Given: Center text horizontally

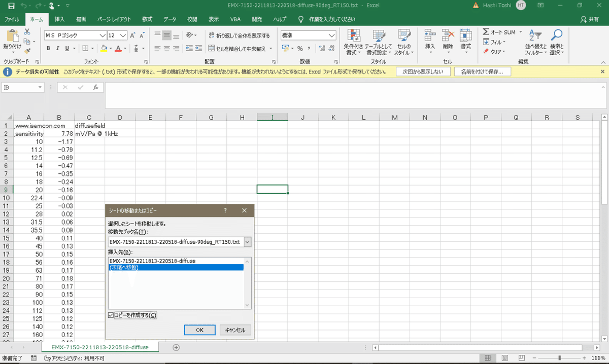Looking at the screenshot, I should point(167,48).
